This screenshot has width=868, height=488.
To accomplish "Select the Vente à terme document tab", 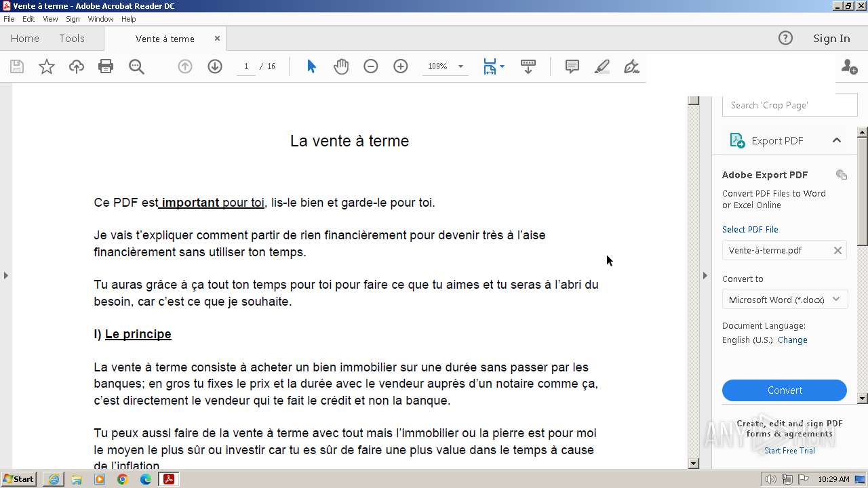I will coord(165,39).
